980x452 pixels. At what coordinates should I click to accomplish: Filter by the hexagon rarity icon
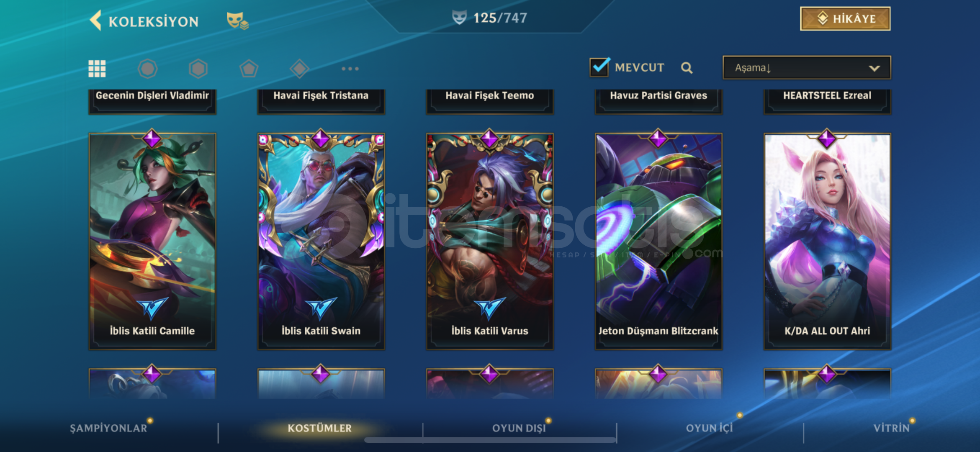coord(198,69)
